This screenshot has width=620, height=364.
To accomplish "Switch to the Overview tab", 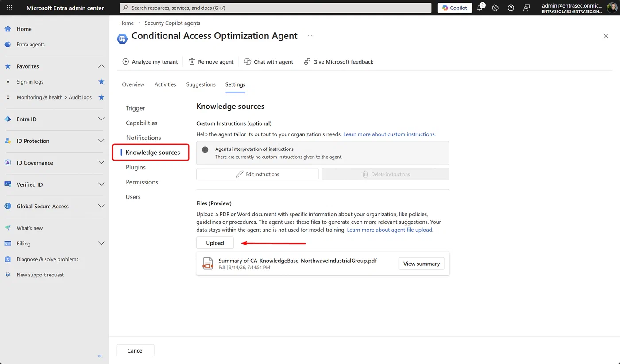I will tap(133, 84).
